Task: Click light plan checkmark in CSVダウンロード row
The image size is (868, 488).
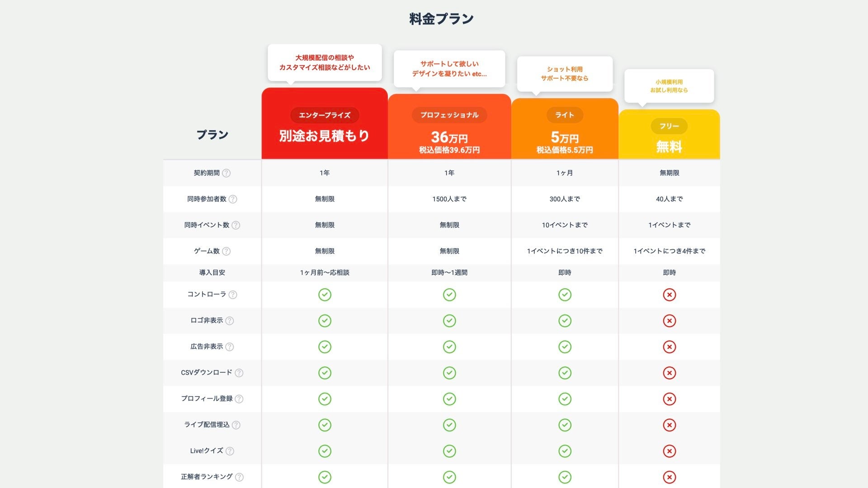Action: pyautogui.click(x=565, y=373)
